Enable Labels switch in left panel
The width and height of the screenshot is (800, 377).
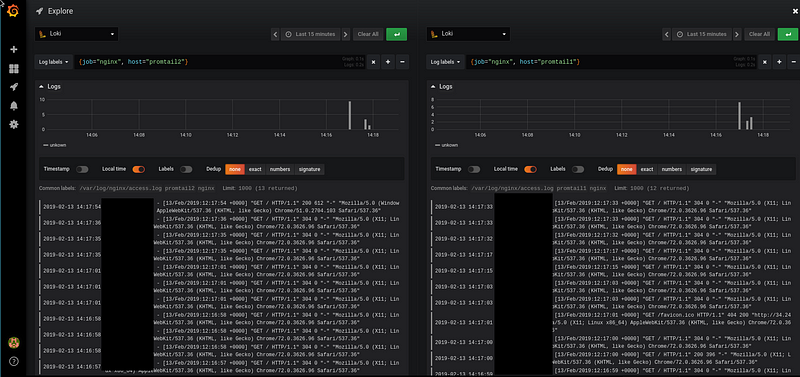coord(186,169)
